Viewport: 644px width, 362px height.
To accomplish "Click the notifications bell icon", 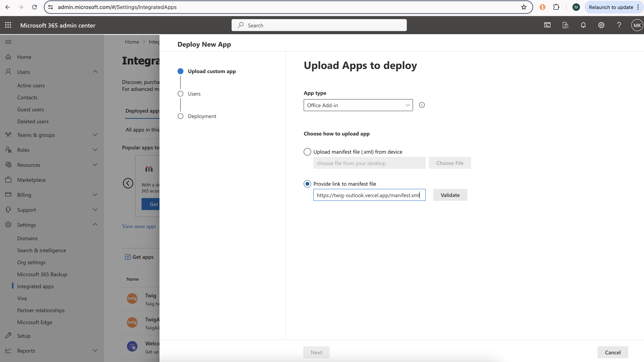I will (583, 25).
